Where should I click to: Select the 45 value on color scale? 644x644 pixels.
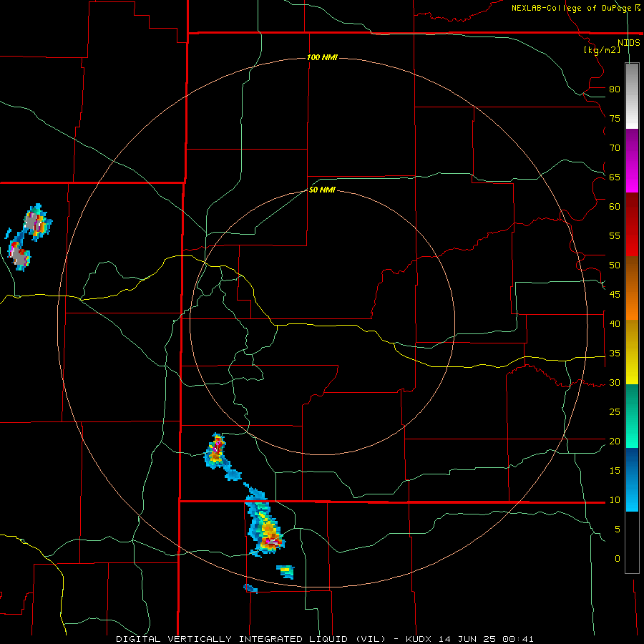click(615, 295)
